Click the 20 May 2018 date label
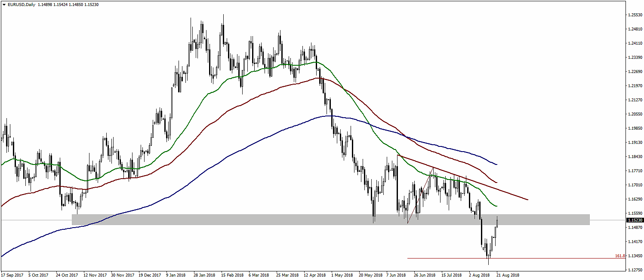Screen dimensions: 644x280 pos(370,275)
